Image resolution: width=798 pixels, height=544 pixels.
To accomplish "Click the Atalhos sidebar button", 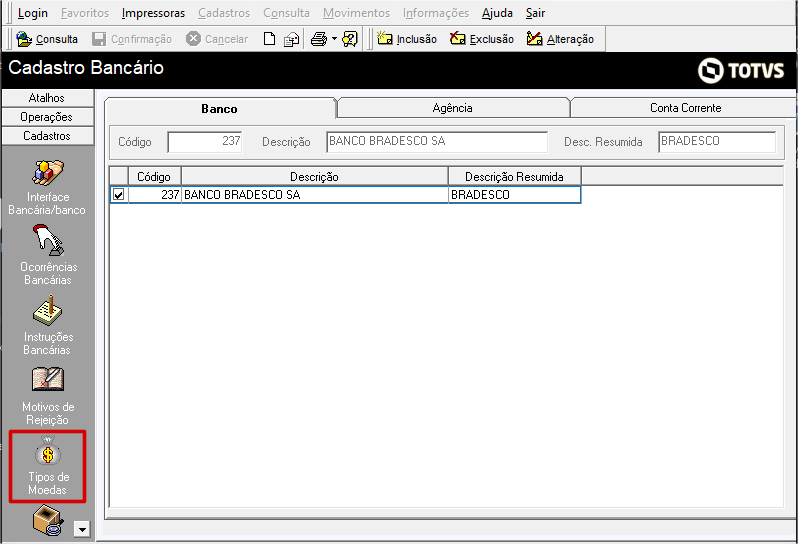I will (47, 98).
